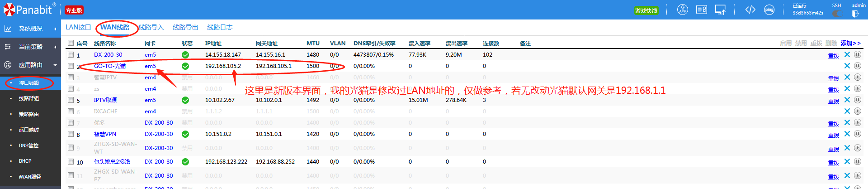The width and height of the screenshot is (868, 189).
Task: Check the select-all checkbox in table header
Action: [x=71, y=43]
